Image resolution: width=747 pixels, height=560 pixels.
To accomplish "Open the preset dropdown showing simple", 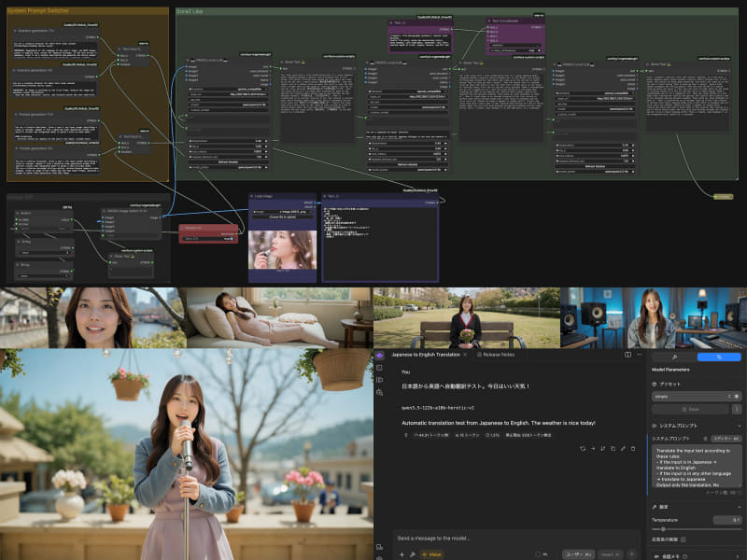I will 696,396.
